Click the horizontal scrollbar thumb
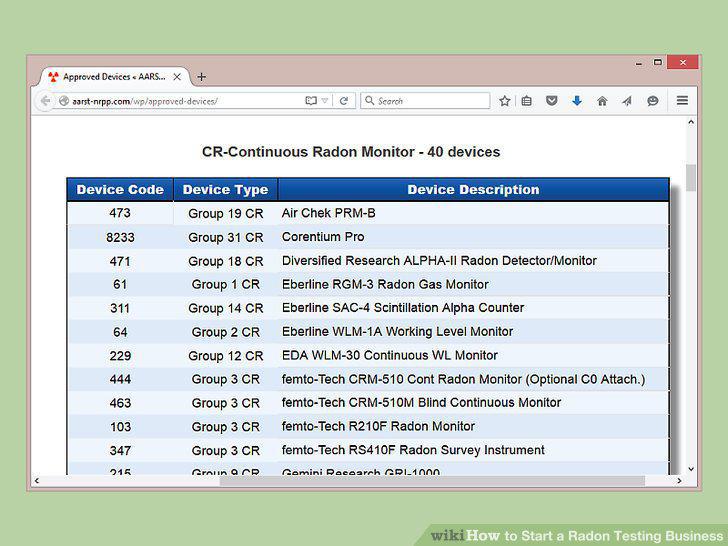Screen dimensions: 728x546 coord(432,481)
